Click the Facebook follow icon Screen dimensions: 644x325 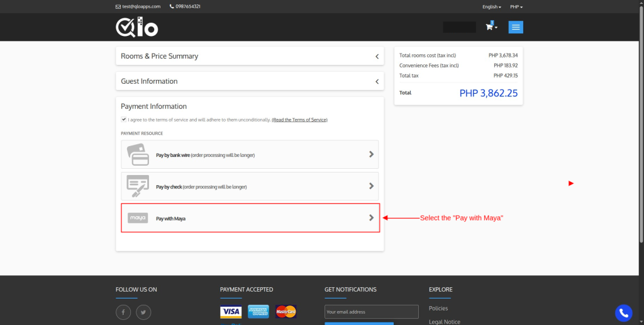click(123, 312)
